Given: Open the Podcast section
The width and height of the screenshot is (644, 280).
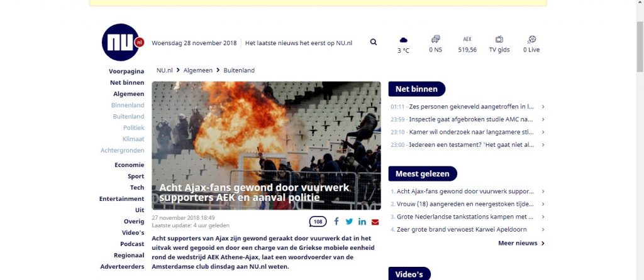Looking at the screenshot, I should pyautogui.click(x=132, y=244).
